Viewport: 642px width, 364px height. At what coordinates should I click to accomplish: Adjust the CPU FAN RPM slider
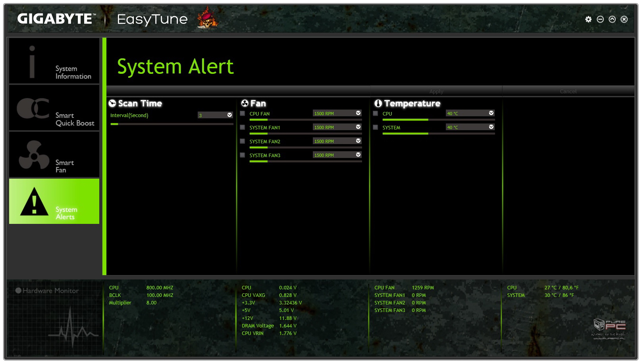tap(306, 119)
